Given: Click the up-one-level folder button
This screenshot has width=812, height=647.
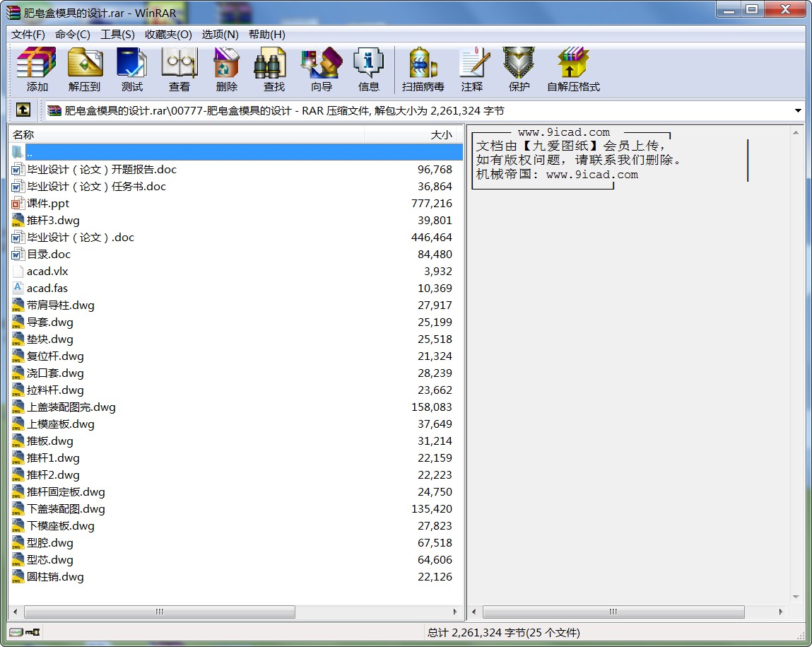Looking at the screenshot, I should tap(23, 110).
